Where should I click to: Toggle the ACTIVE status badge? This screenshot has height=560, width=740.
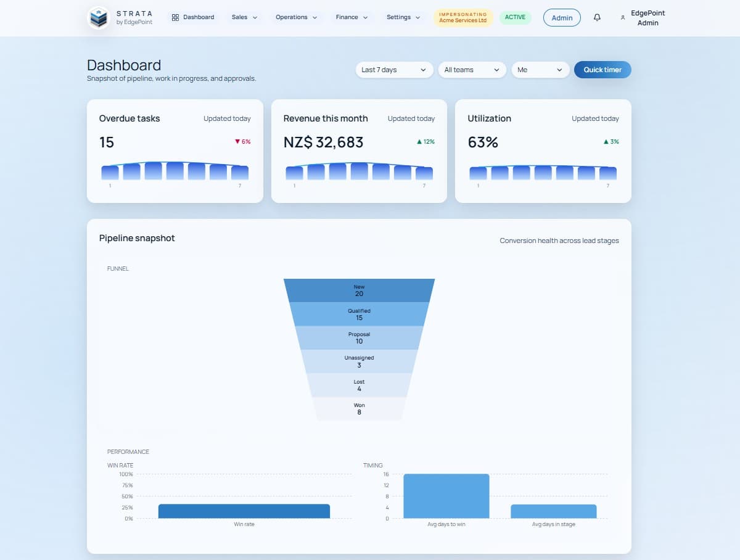516,17
